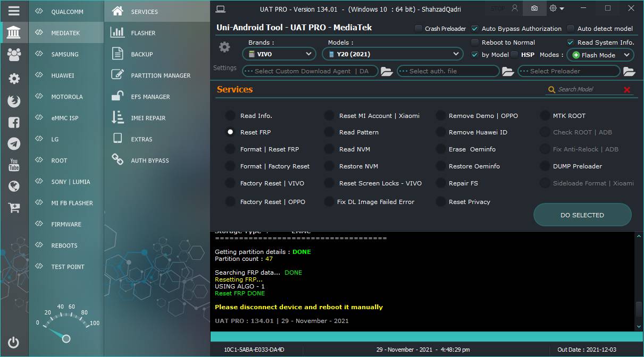Switch to Huawei module
This screenshot has height=357, width=644.
click(66, 75)
